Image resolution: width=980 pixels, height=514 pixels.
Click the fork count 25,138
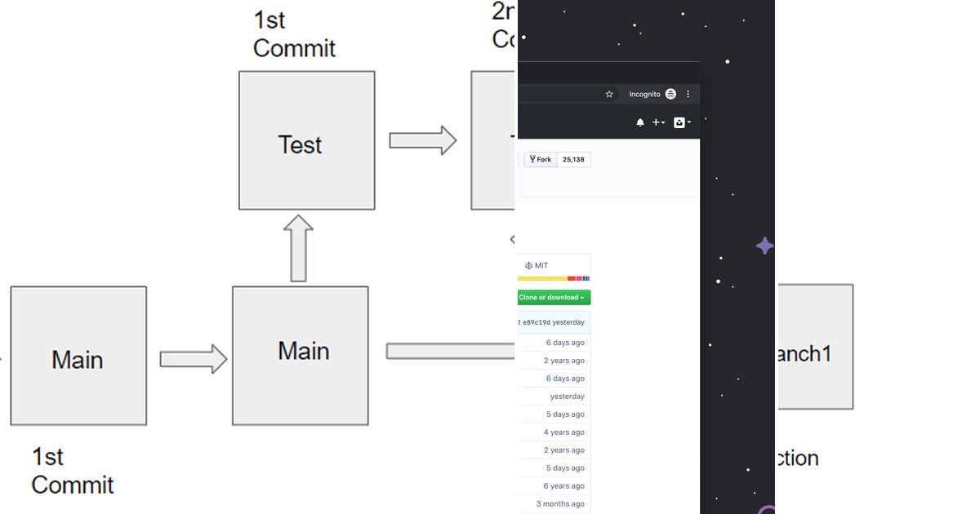(572, 159)
